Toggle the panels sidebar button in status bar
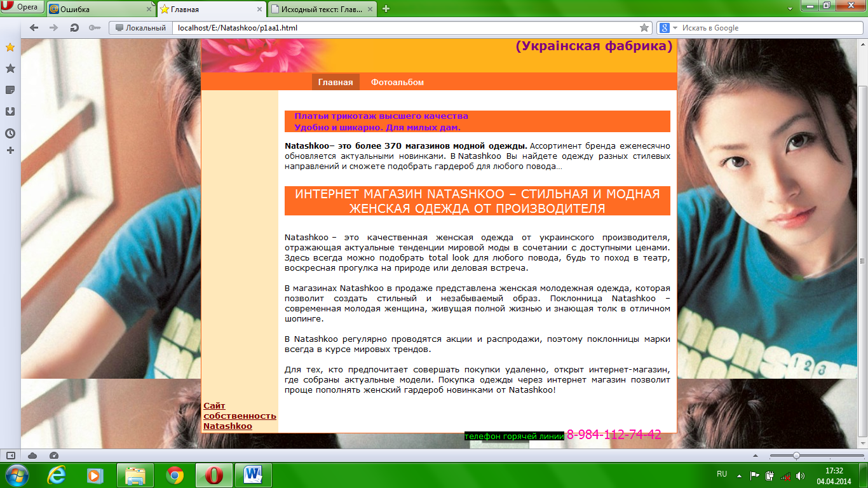This screenshot has height=488, width=868. (x=11, y=455)
